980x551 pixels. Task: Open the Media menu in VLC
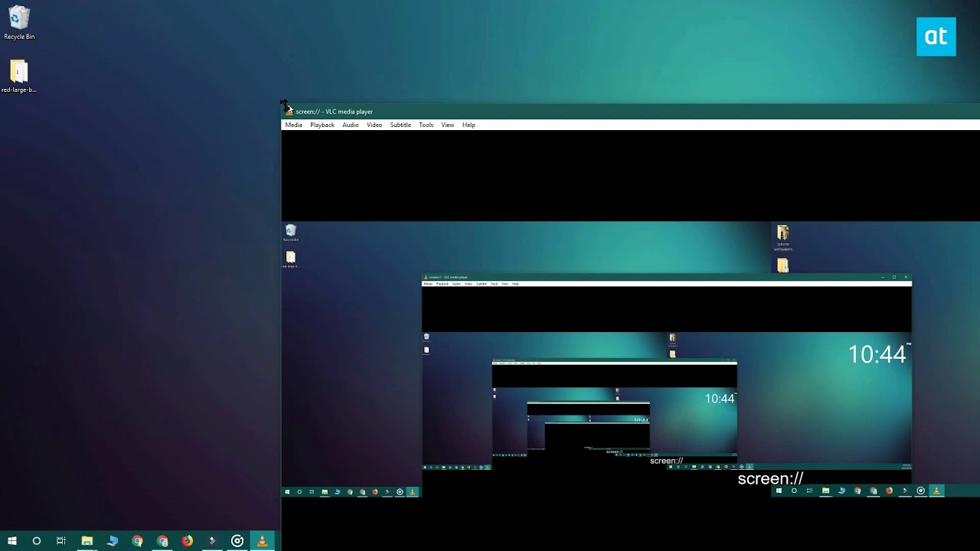click(293, 125)
